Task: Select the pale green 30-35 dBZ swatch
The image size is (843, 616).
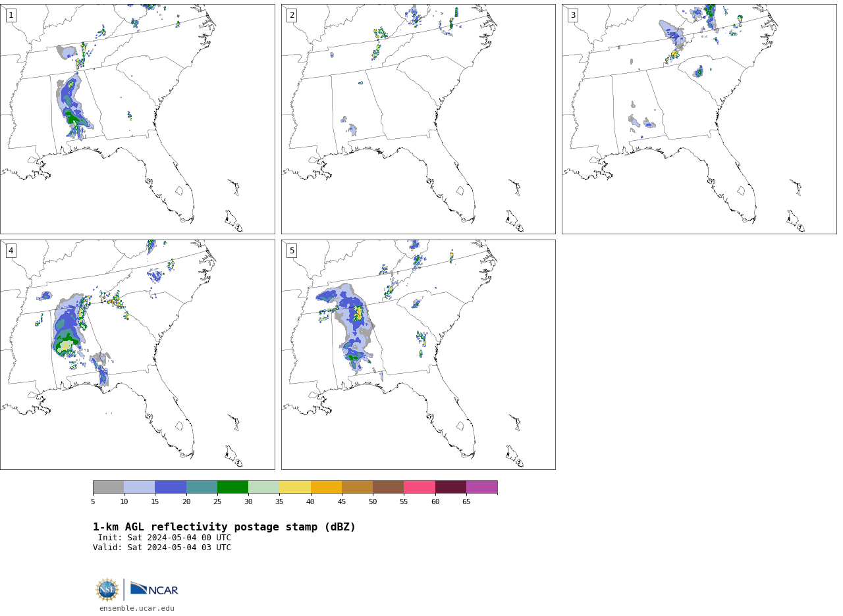Action: (263, 487)
